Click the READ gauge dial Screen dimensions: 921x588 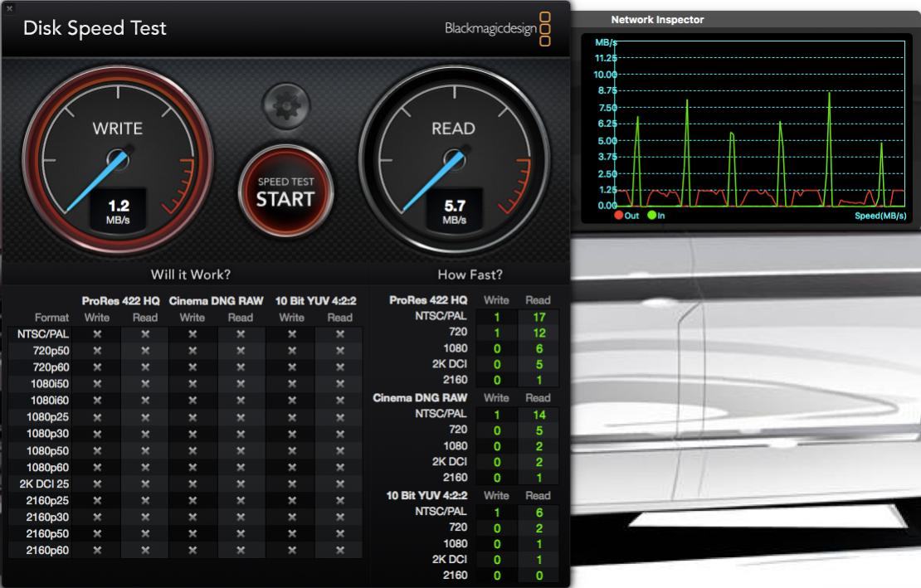tap(454, 159)
